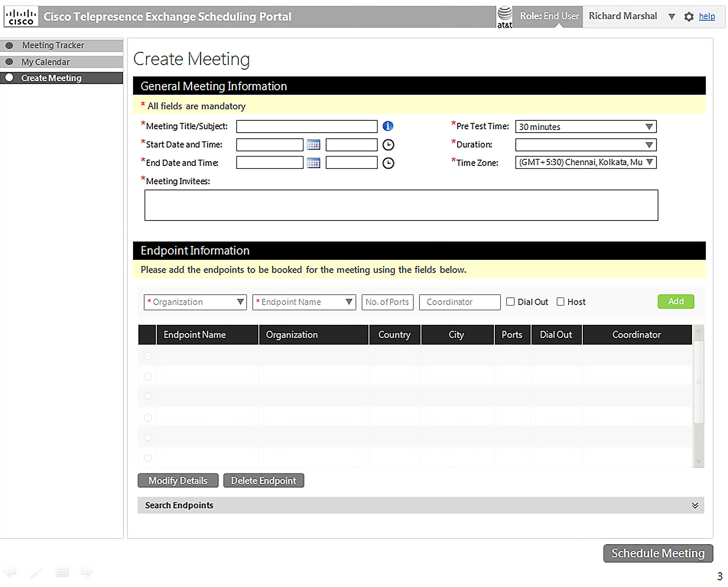Screen dimensions: 728x587
Task: Expand the Search Endpoints section
Action: (694, 505)
